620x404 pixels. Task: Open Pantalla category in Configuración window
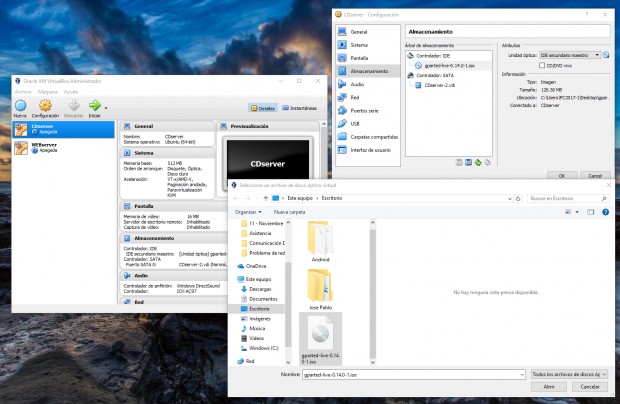368,58
